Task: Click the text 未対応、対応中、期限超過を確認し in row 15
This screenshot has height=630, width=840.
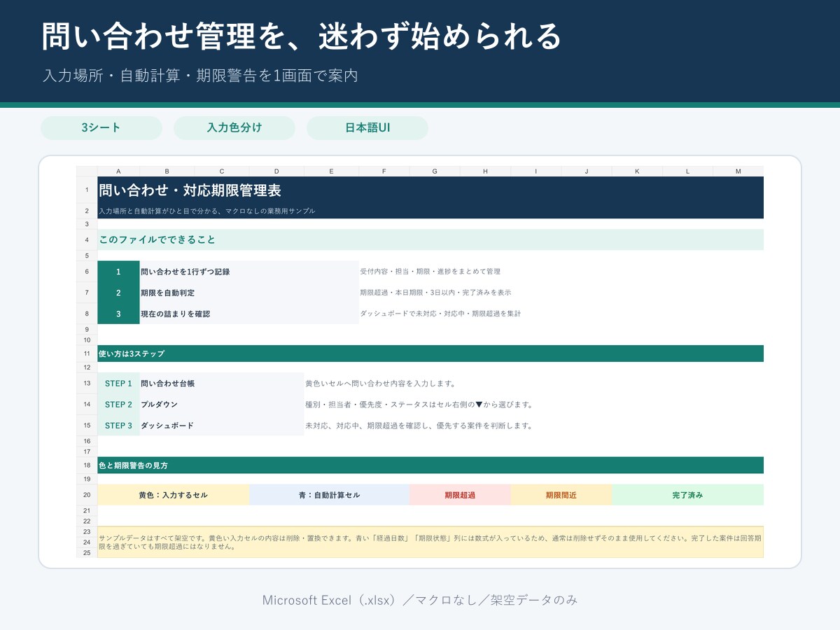Action: pyautogui.click(x=419, y=426)
